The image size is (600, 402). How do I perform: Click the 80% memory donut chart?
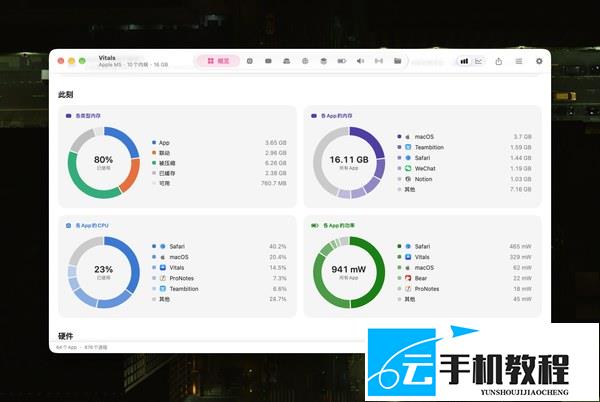104,163
